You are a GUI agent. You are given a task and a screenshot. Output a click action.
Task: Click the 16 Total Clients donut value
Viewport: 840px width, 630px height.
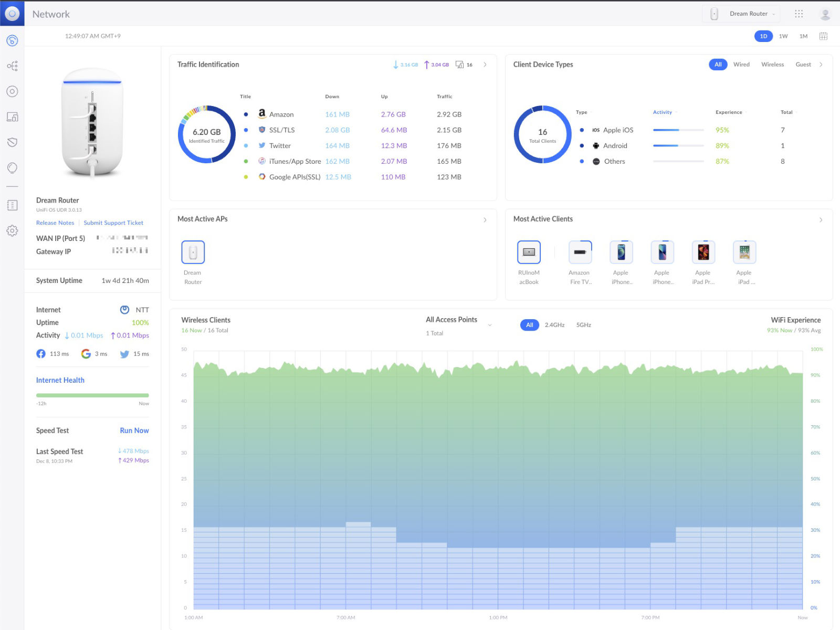pos(542,132)
